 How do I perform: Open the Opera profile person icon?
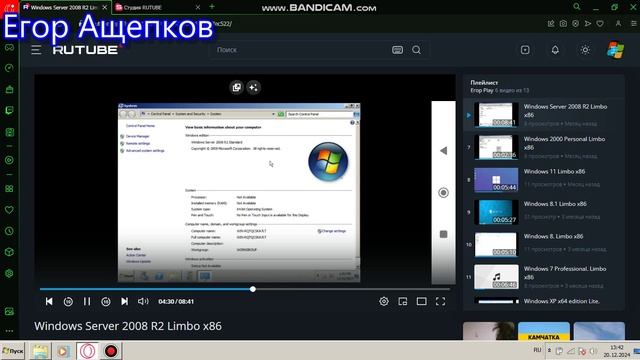tap(618, 24)
